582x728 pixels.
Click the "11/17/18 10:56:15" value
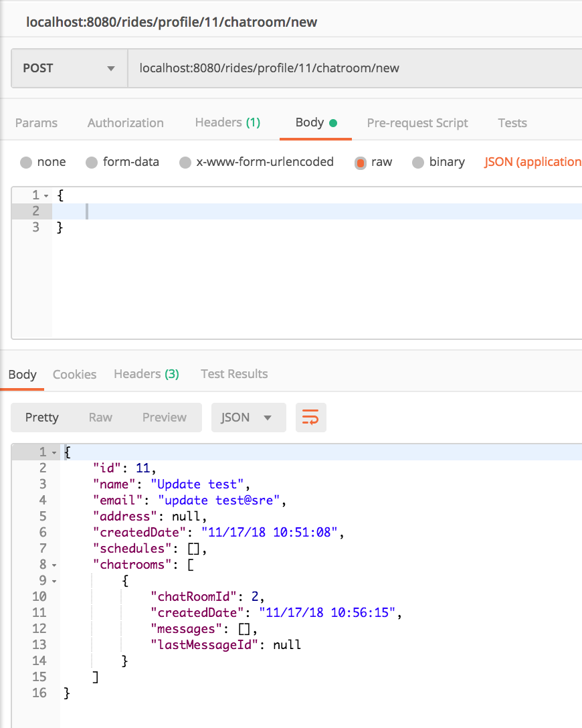pyautogui.click(x=327, y=613)
